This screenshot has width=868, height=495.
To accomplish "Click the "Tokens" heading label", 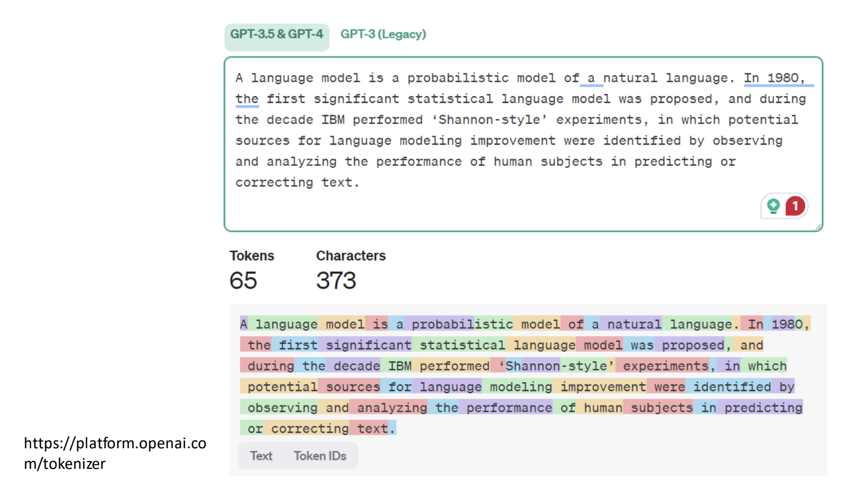I will pyautogui.click(x=252, y=256).
